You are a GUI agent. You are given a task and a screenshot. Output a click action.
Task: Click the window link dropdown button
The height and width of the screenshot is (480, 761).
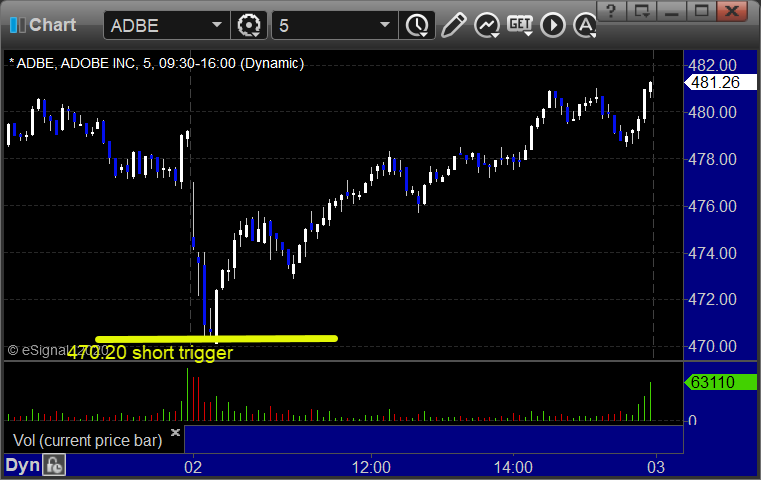pos(642,10)
